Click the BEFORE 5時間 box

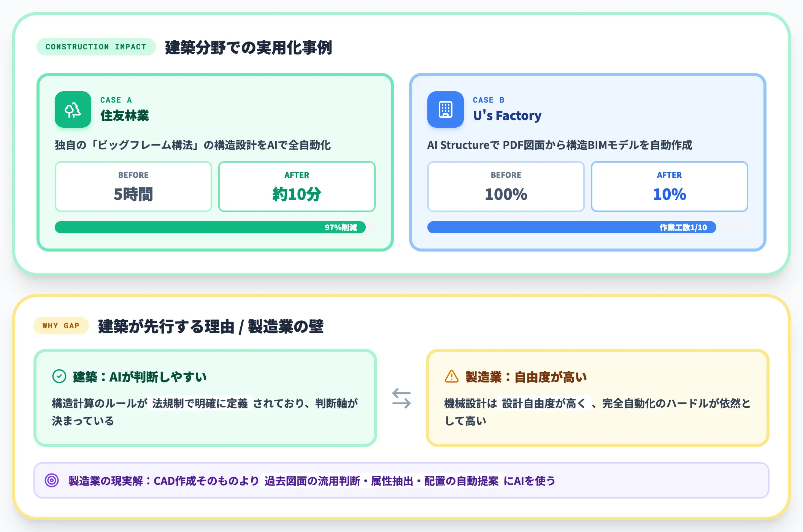[x=133, y=187]
